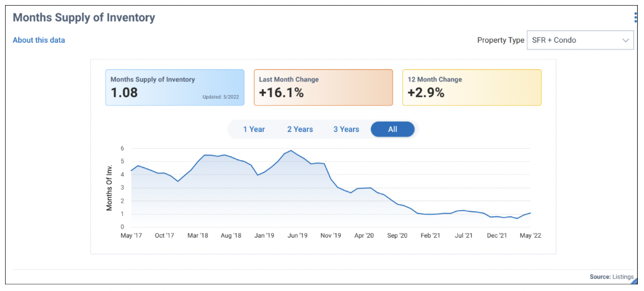
Task: Click the Mar '18 axis label
Action: pos(197,235)
